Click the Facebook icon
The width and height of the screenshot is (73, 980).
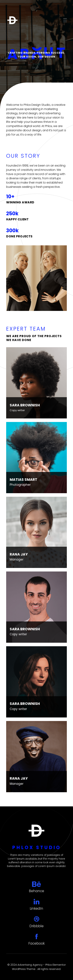tap(36, 936)
